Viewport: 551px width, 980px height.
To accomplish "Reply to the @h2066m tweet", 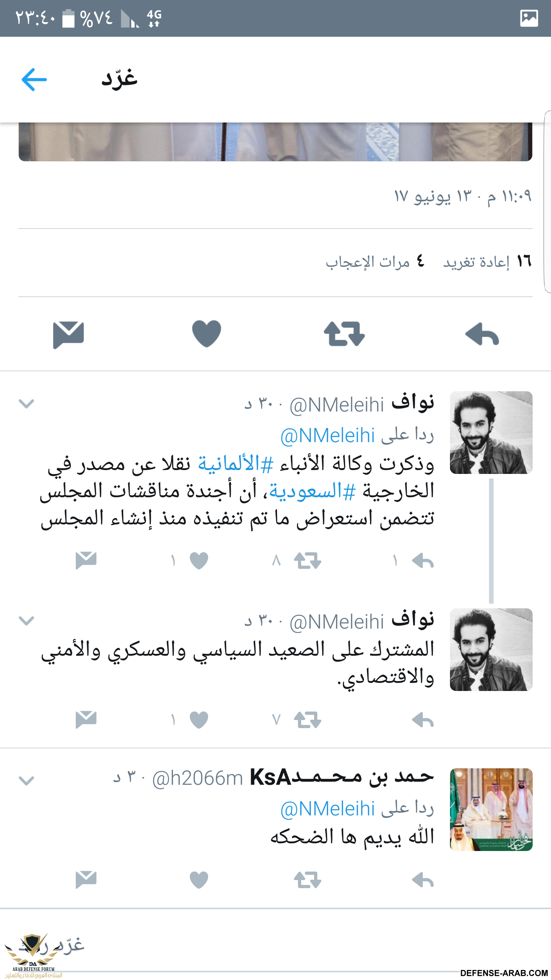I will (x=423, y=880).
